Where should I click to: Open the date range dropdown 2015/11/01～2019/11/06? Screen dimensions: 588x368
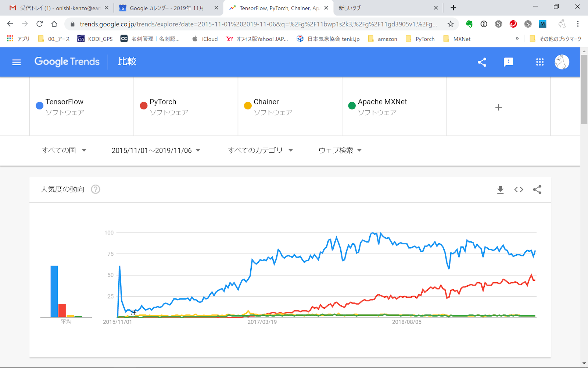point(156,150)
